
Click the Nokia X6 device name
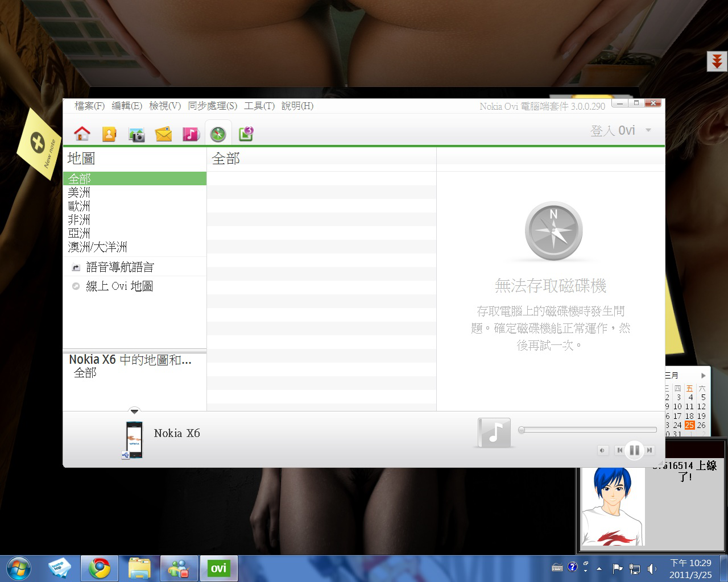(177, 433)
